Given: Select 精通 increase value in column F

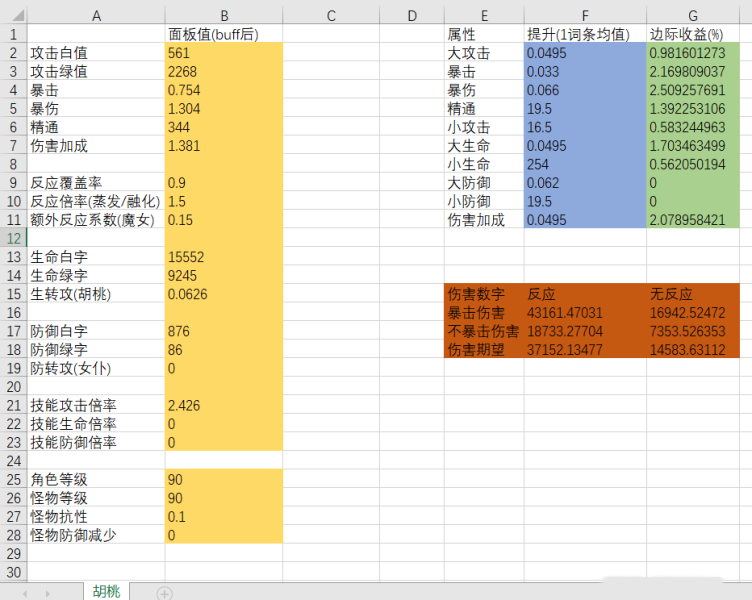Looking at the screenshot, I should (585, 108).
